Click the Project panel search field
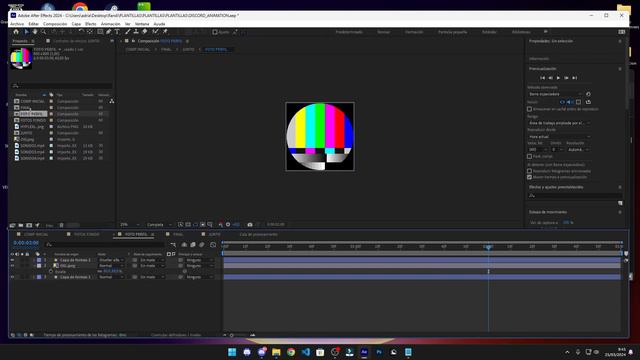 click(62, 86)
